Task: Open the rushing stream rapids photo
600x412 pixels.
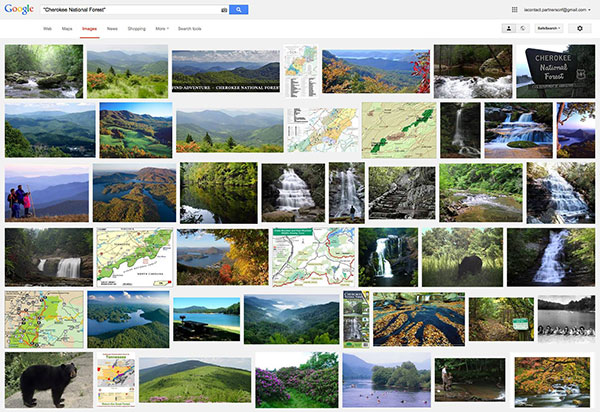Action: [x=473, y=72]
